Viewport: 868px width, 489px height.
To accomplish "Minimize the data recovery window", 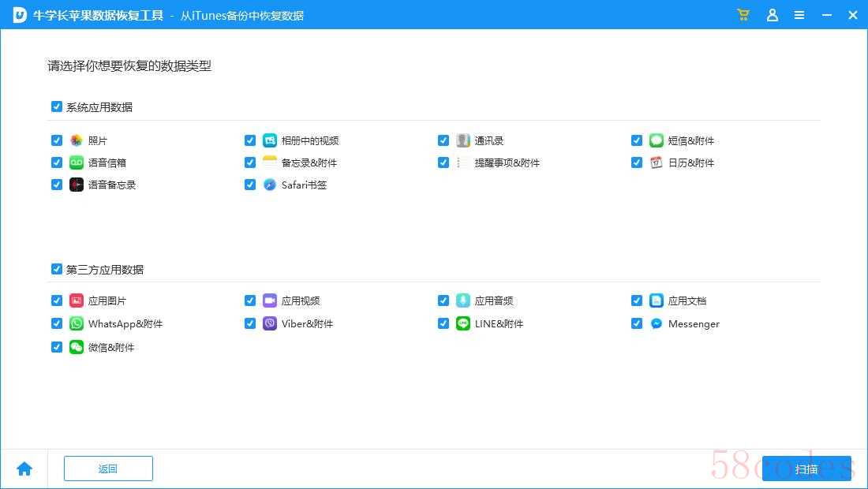I will click(x=826, y=15).
